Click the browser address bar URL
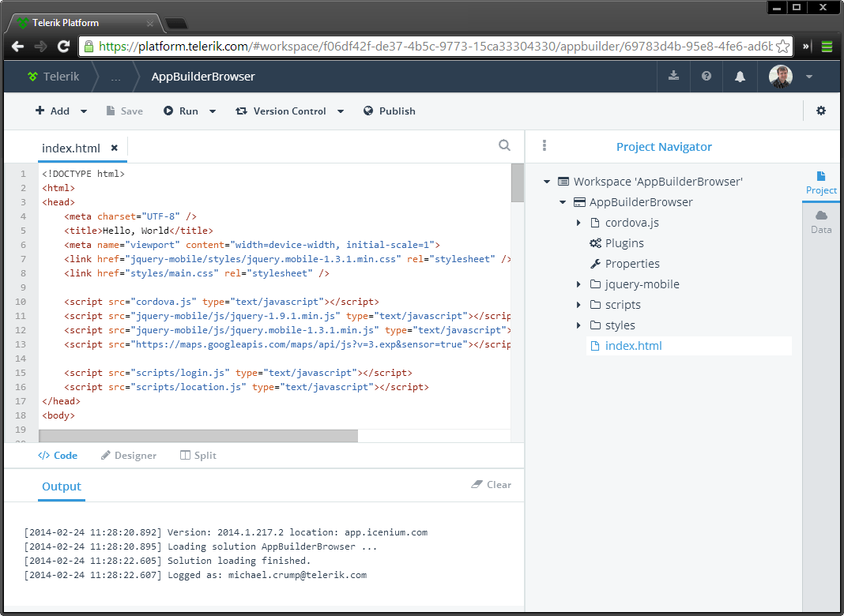Screen dimensions: 844x616 pyautogui.click(x=435, y=47)
